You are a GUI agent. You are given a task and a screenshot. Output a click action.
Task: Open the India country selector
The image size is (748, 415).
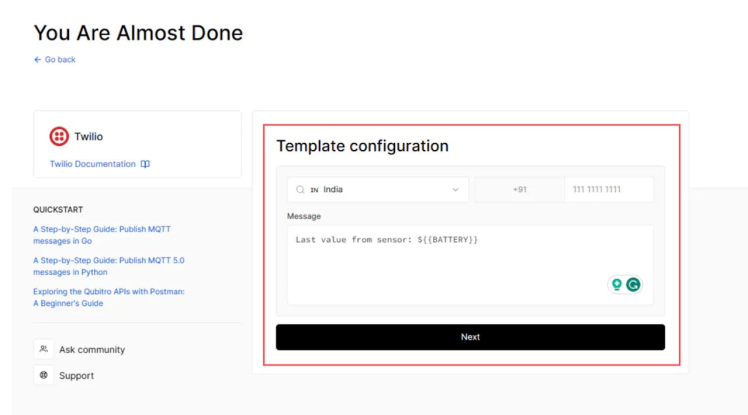(377, 189)
